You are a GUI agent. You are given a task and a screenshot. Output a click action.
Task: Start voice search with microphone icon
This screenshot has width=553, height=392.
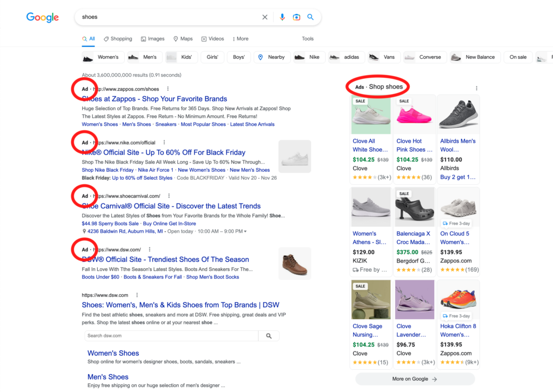282,17
